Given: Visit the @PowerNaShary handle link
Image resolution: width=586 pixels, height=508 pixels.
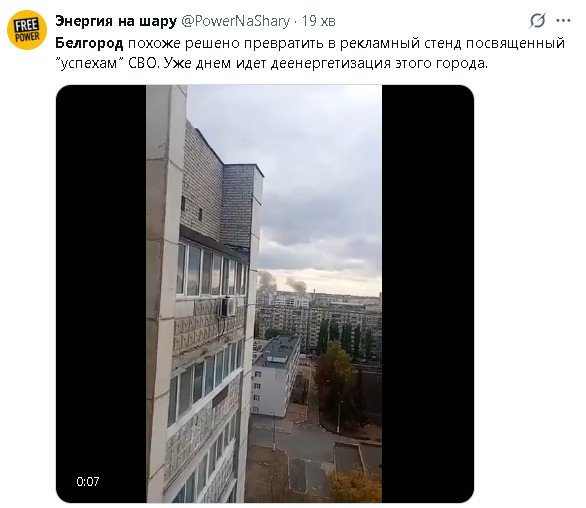Looking at the screenshot, I should pyautogui.click(x=235, y=21).
